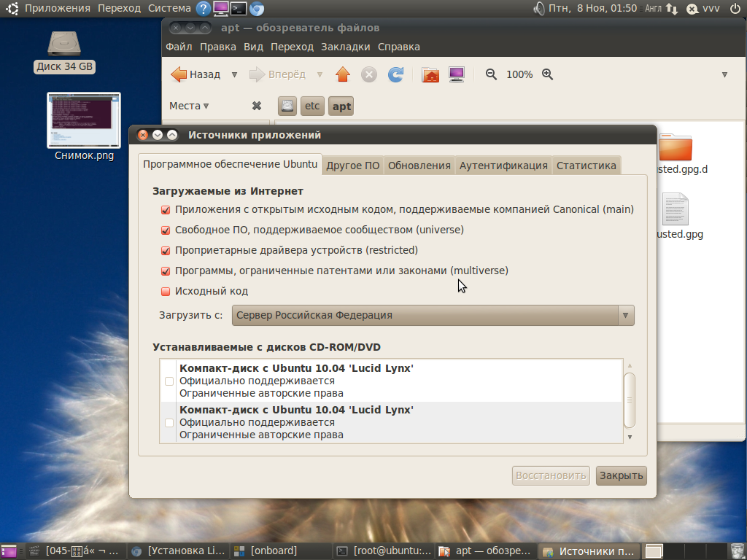Open the Загрузить с server dropdown
Viewport: 747px width, 560px height.
[x=433, y=315]
